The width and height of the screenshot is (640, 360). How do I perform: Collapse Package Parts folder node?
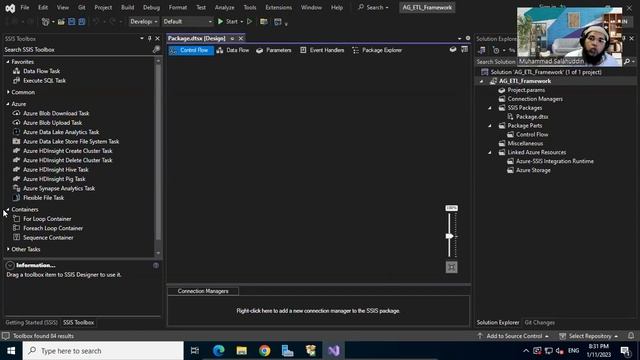(x=490, y=126)
